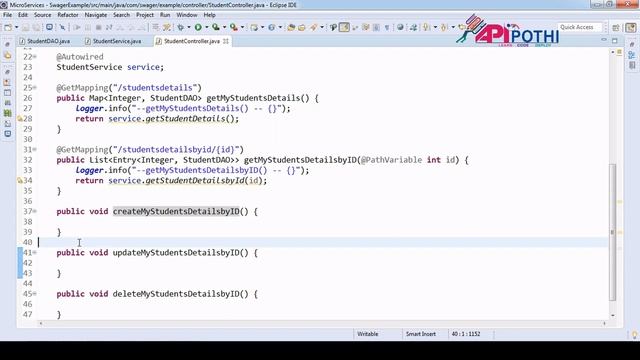Image resolution: width=640 pixels, height=360 pixels.
Task: Open the Search menu
Action: point(121,15)
